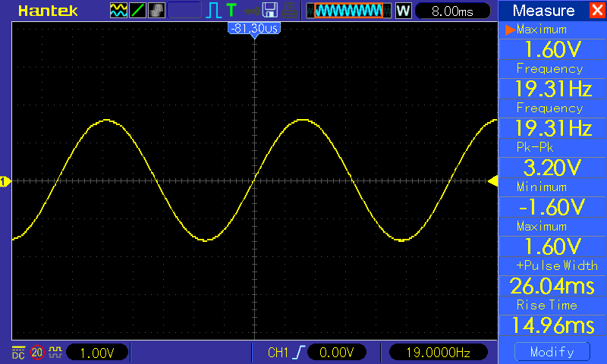The width and height of the screenshot is (607, 364).
Task: Click the CH1 trigger source label
Action: tap(278, 353)
